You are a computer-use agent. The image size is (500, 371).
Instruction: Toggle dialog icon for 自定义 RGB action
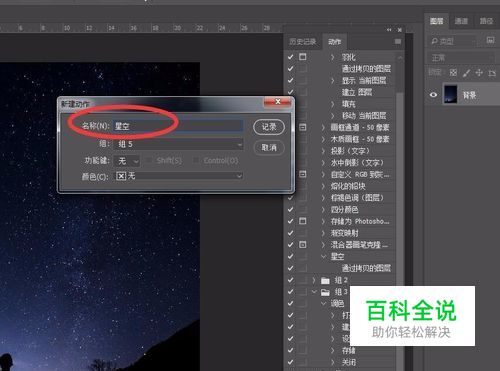(x=303, y=174)
